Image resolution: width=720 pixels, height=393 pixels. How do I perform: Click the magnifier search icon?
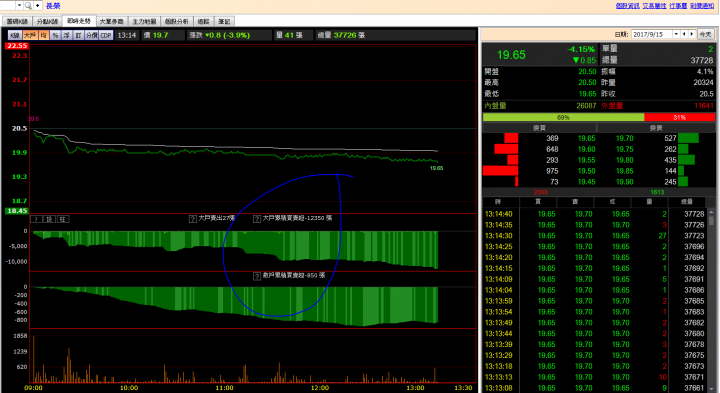(28, 6)
